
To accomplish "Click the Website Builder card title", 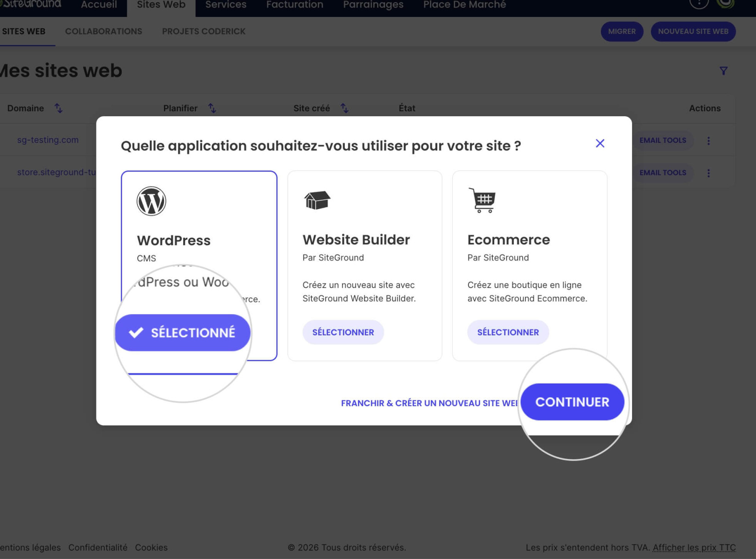I will coord(356,239).
